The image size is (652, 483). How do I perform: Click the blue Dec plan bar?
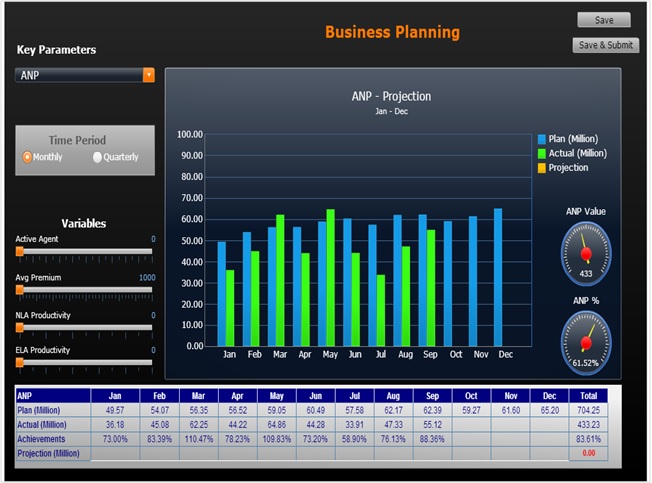(498, 277)
